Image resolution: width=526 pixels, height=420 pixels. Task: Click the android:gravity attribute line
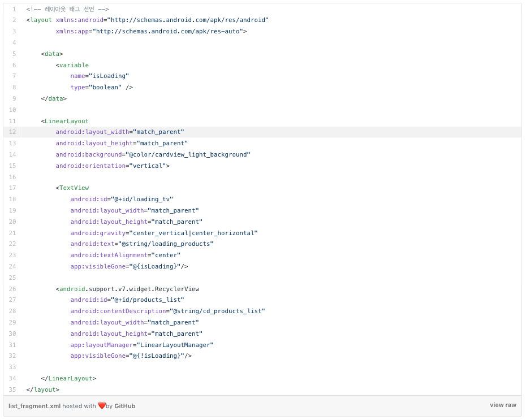(x=164, y=233)
